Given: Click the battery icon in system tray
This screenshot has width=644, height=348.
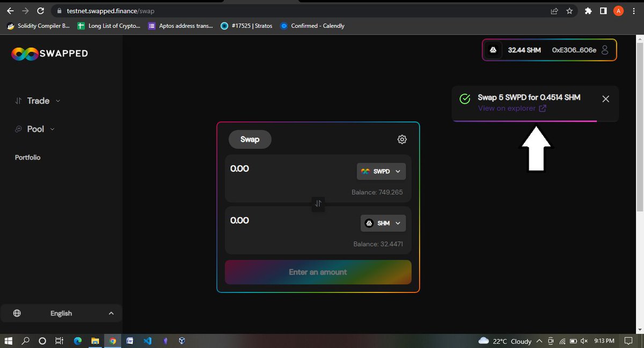Looking at the screenshot, I should point(573,341).
